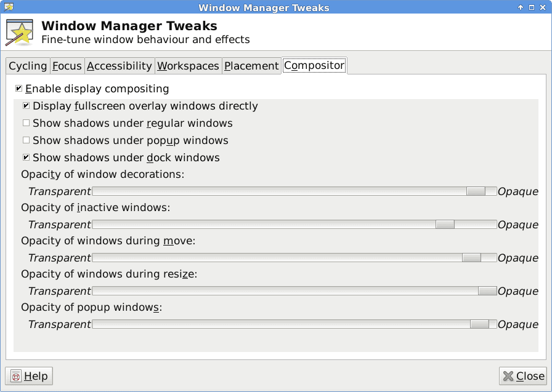
Task: Click the titlebar application icon
Action: coord(9,7)
